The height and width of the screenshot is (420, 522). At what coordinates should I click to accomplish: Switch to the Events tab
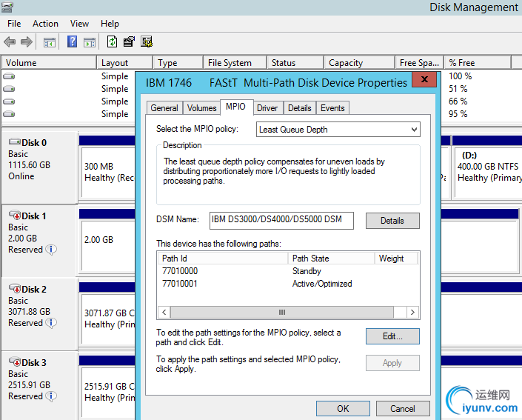(332, 108)
